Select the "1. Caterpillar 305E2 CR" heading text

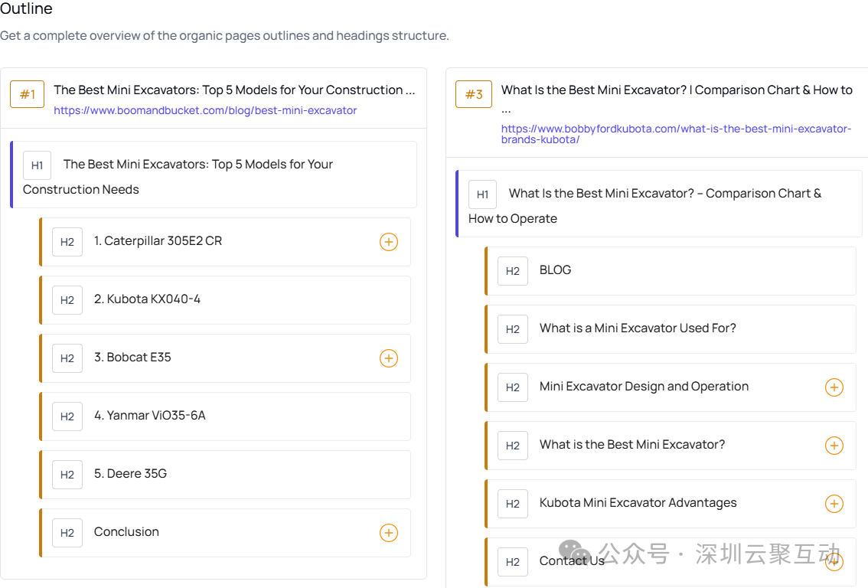click(158, 241)
